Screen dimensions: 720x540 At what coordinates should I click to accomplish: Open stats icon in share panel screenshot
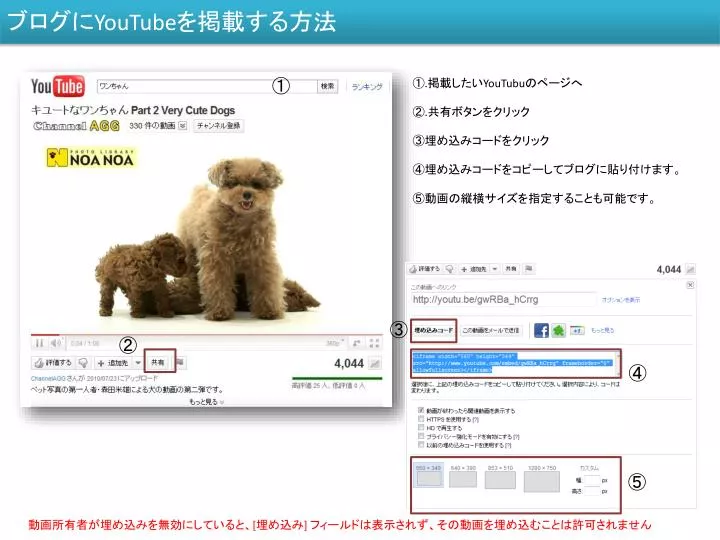pyautogui.click(x=690, y=270)
